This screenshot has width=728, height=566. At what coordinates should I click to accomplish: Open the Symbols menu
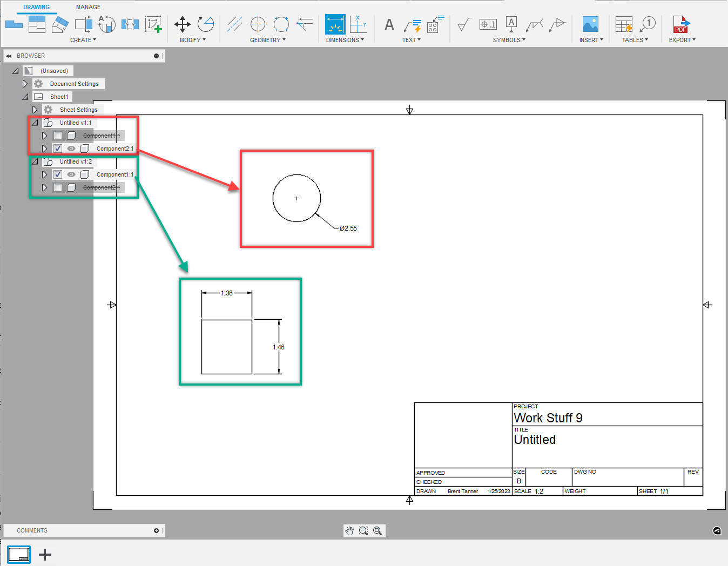point(508,39)
